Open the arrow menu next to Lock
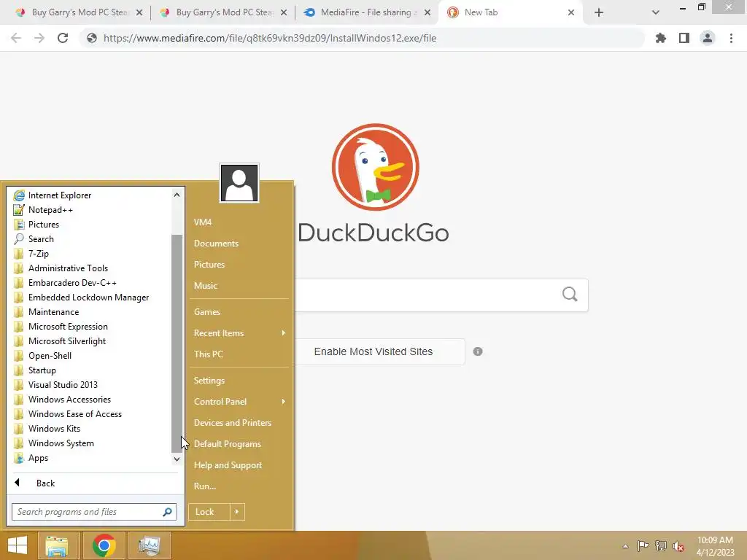The width and height of the screenshot is (747, 560). 237,512
